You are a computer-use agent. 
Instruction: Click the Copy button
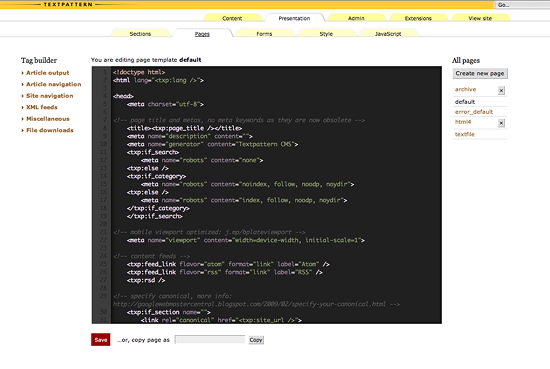click(256, 340)
